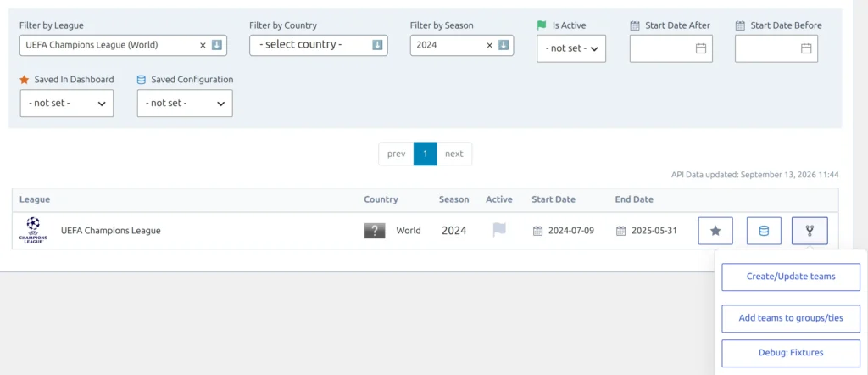Open the select country dropdown

coord(319,45)
